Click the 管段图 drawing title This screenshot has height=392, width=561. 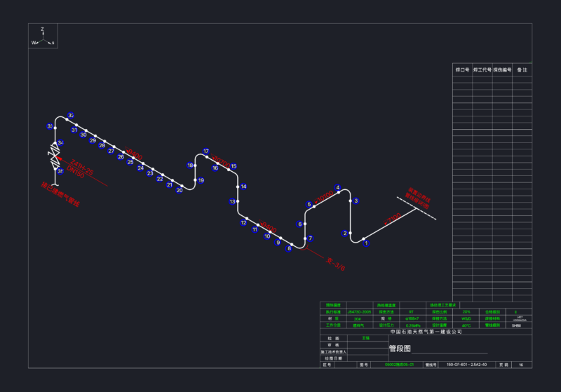[x=400, y=349]
